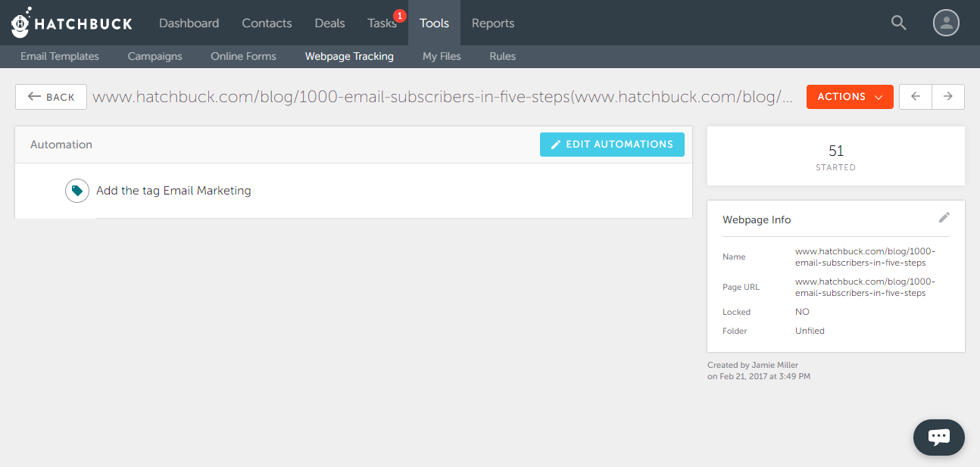
Task: Click Add the tag Email Marketing row
Action: click(354, 191)
